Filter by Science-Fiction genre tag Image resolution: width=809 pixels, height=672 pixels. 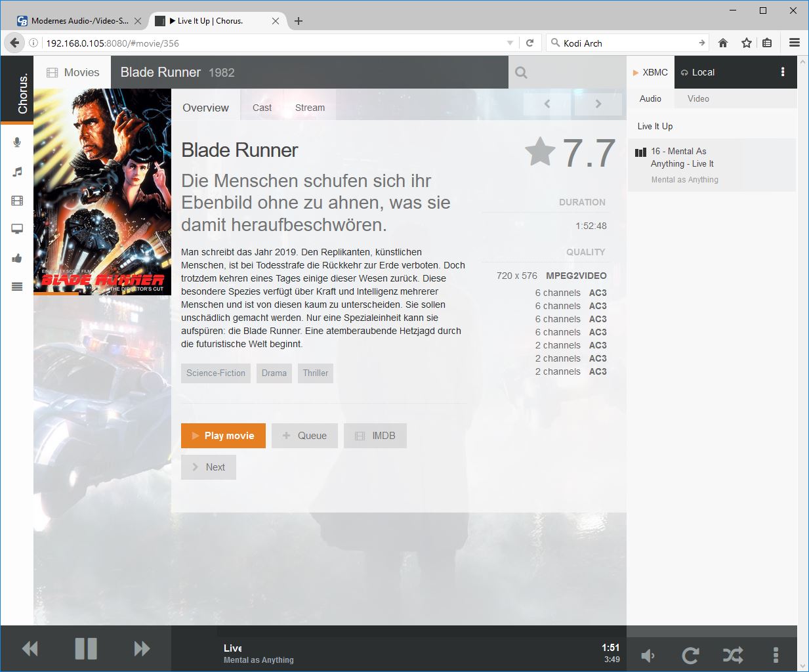pos(216,373)
